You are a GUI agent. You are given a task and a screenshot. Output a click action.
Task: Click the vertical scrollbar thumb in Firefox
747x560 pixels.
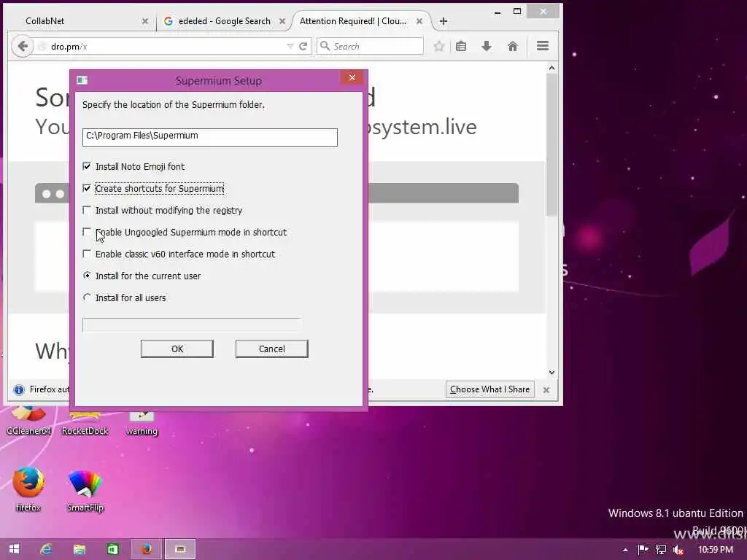pyautogui.click(x=551, y=144)
